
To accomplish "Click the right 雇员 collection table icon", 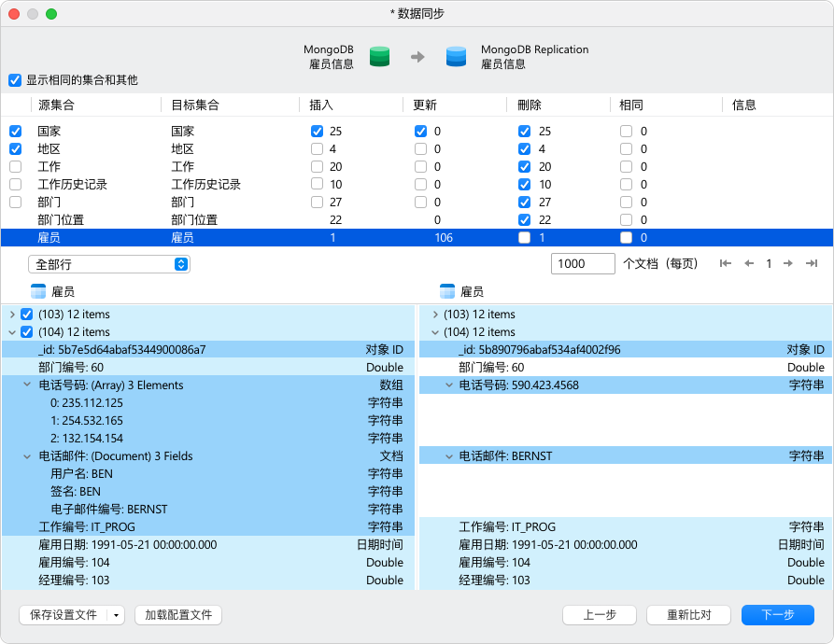I will 446,291.
